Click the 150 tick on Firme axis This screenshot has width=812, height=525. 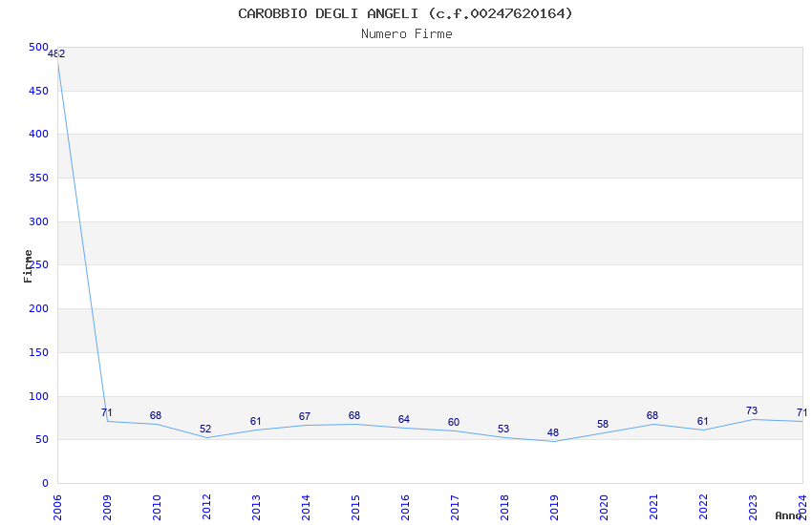39,353
